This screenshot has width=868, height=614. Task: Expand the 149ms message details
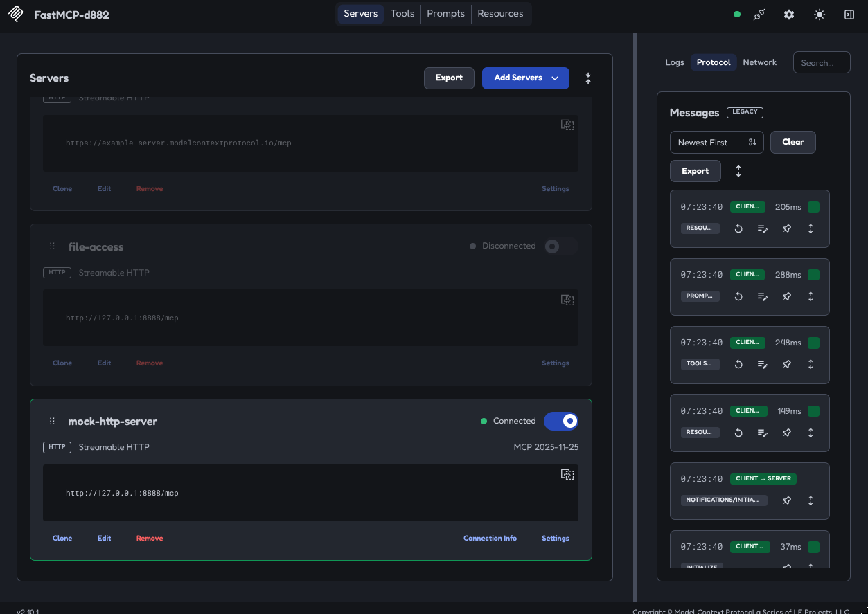point(811,433)
